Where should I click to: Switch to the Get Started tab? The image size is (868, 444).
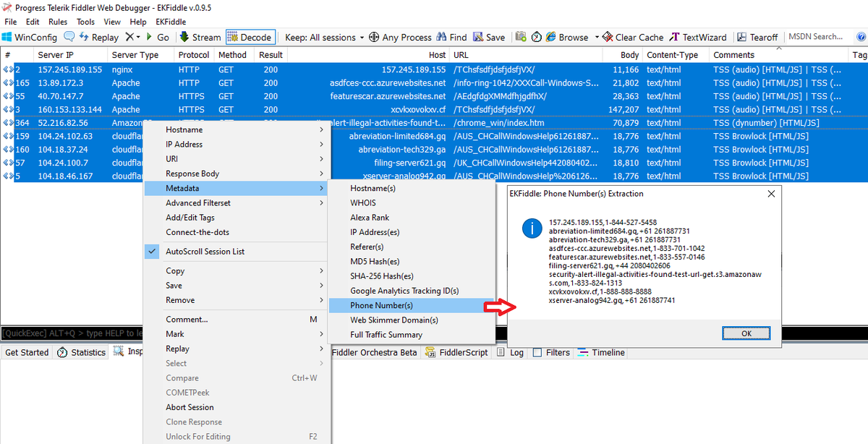[x=27, y=353]
